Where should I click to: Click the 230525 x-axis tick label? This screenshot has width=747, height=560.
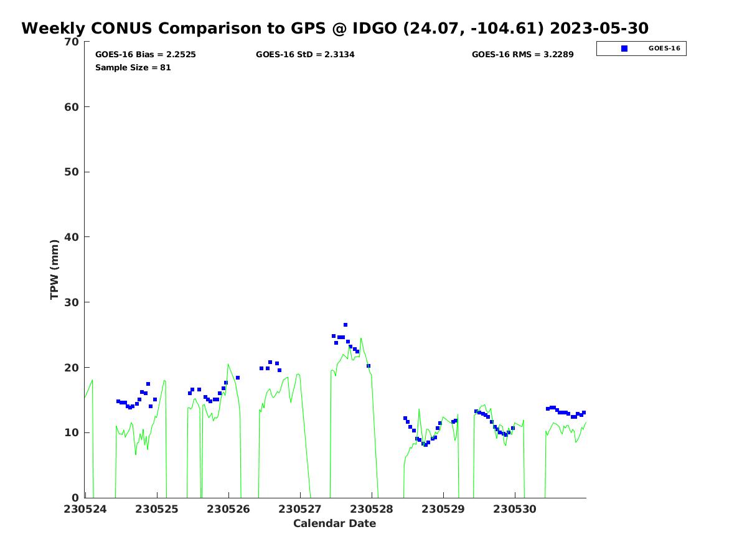(157, 509)
